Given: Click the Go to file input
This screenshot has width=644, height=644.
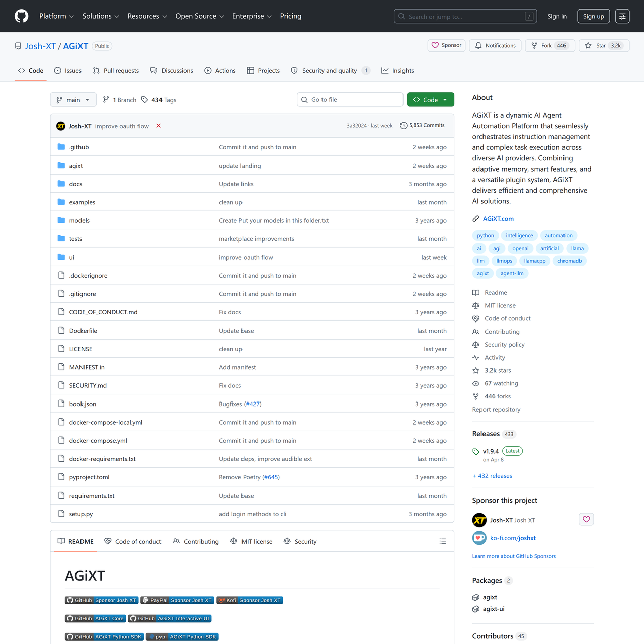Looking at the screenshot, I should [x=350, y=100].
